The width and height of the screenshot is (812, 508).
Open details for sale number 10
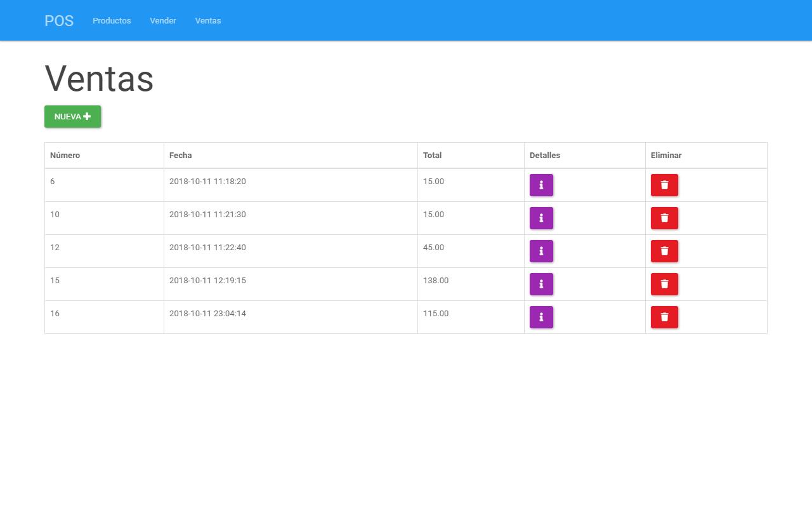541,218
